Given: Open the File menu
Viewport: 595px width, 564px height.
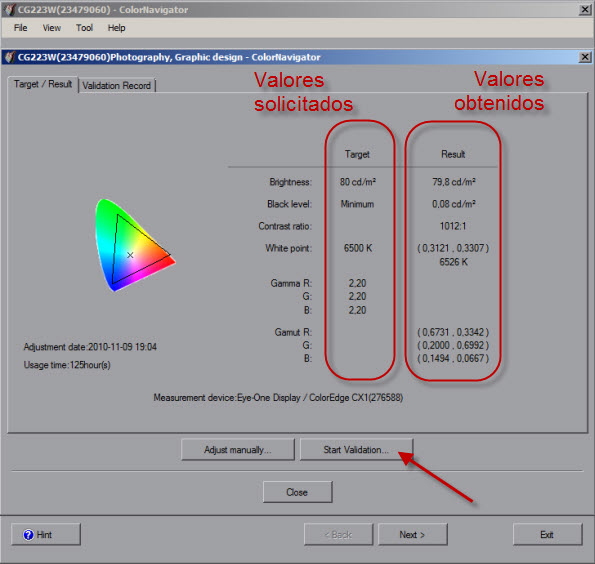Looking at the screenshot, I should 20,28.
